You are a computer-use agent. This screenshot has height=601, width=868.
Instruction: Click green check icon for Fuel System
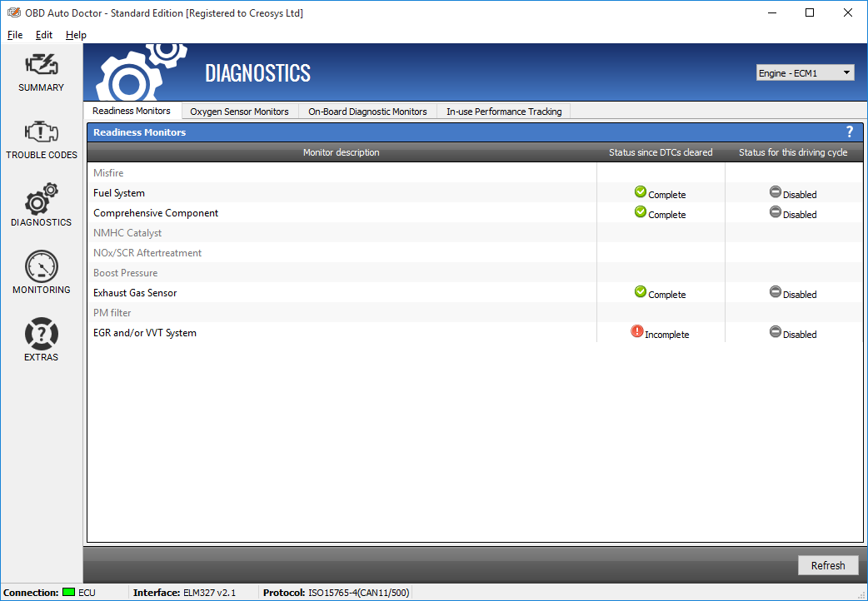(641, 192)
